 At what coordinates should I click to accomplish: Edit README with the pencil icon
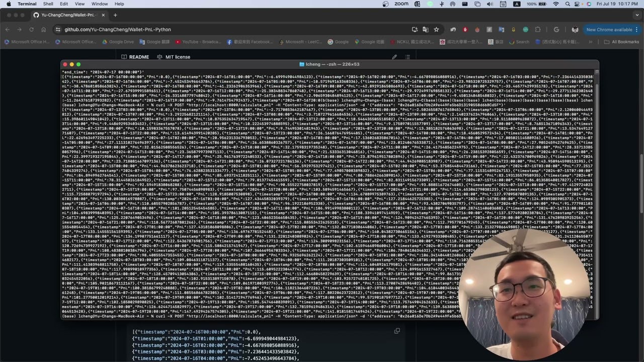pyautogui.click(x=394, y=57)
